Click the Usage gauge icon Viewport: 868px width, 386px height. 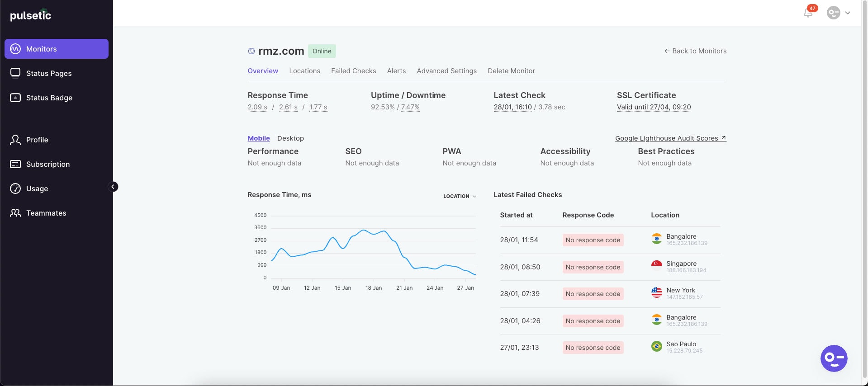click(15, 188)
